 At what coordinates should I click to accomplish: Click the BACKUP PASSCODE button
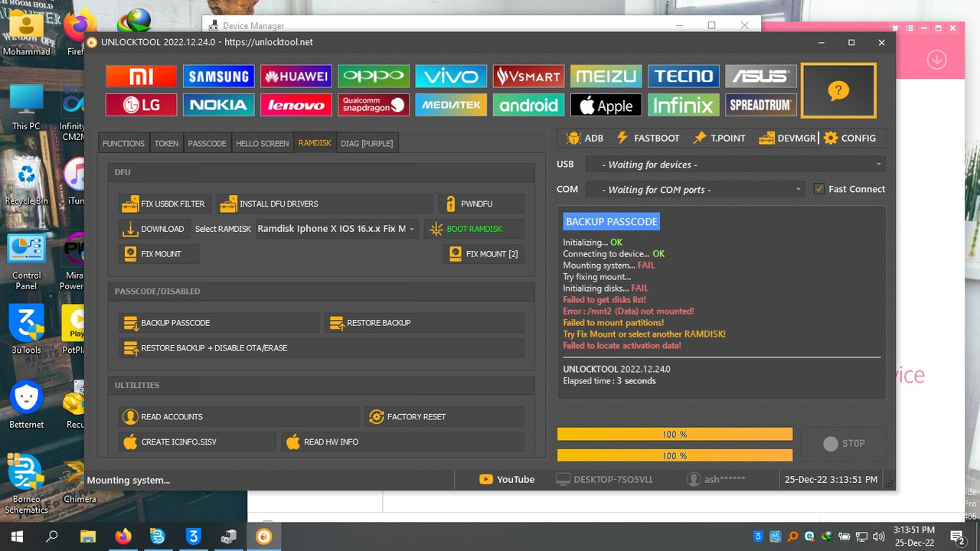(218, 322)
